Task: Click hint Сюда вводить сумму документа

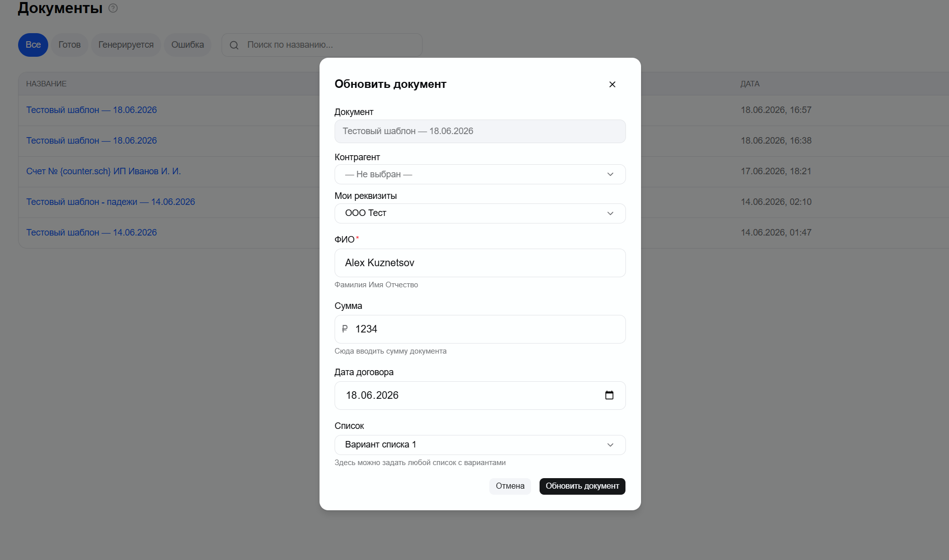Action: coord(390,351)
